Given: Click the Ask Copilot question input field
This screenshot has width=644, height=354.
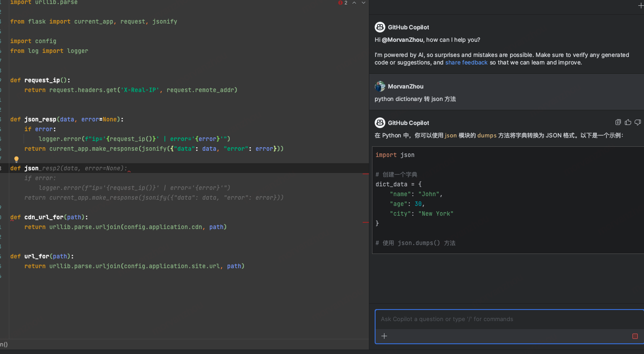Looking at the screenshot, I should [507, 319].
